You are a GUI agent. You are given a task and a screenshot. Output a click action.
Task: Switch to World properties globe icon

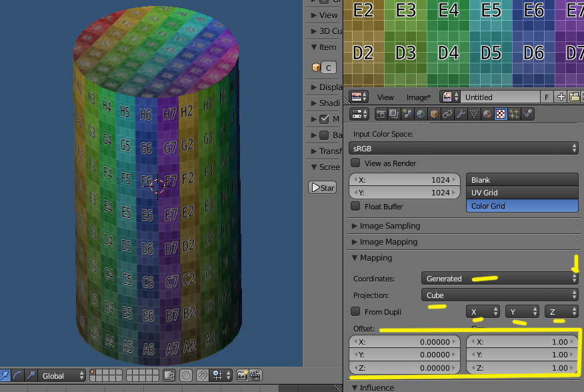pos(421,114)
